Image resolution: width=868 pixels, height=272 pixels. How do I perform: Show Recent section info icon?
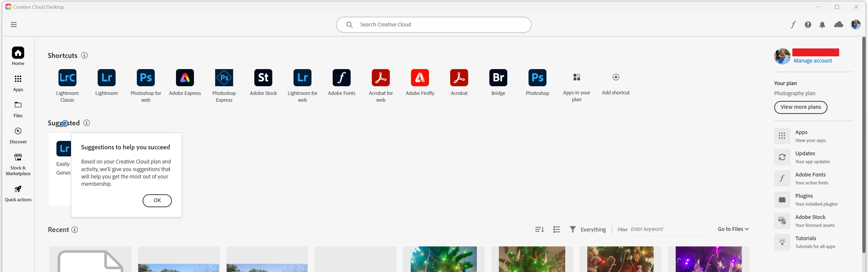coord(75,230)
